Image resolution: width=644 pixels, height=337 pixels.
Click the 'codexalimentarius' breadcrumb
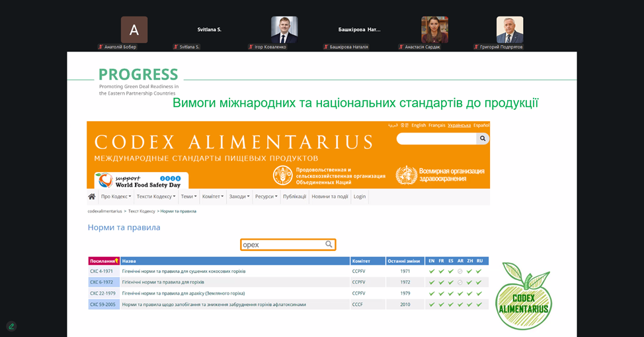coord(104,211)
